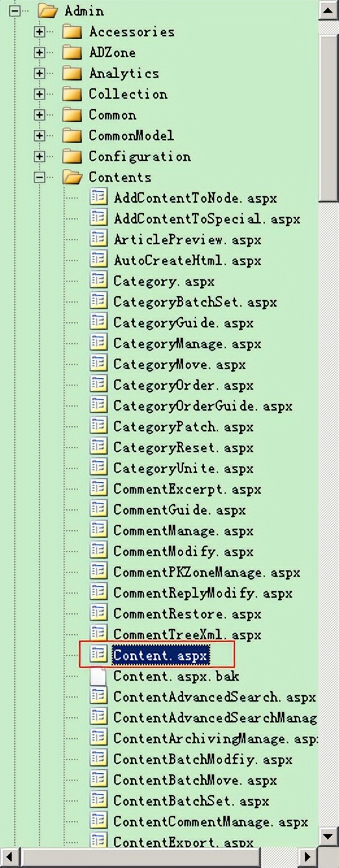Click the ContentAdvancedSearch.aspx file icon
This screenshot has width=339, height=868.
click(98, 696)
